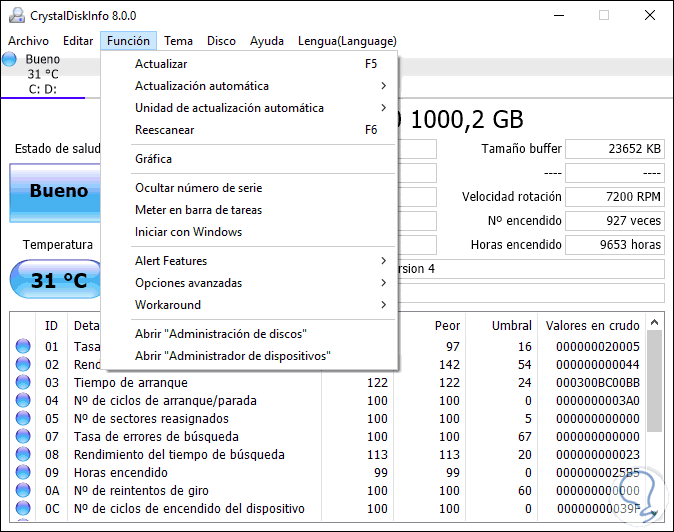Minimize the CrystalDiskInfo window
The height and width of the screenshot is (532, 674).
pyautogui.click(x=559, y=15)
